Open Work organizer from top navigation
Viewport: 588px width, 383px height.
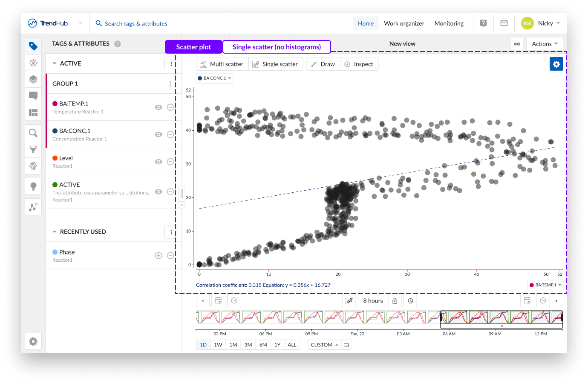(404, 23)
